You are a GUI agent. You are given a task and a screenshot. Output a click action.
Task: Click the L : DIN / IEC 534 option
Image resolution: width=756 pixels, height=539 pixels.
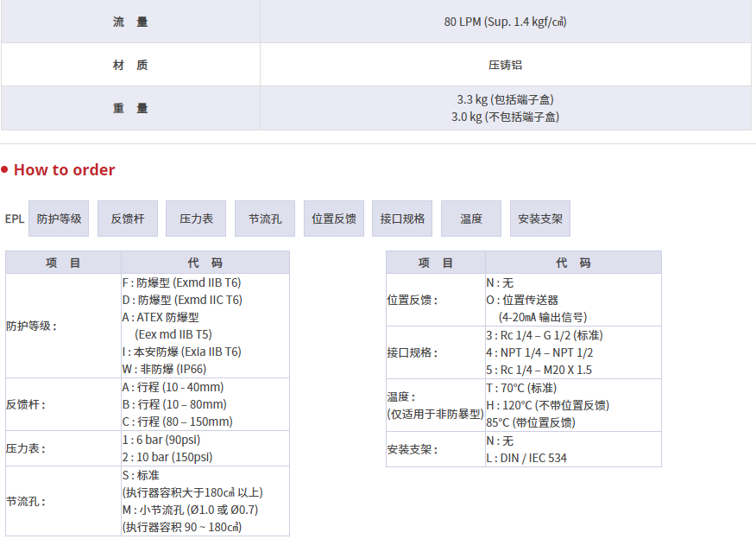click(526, 458)
